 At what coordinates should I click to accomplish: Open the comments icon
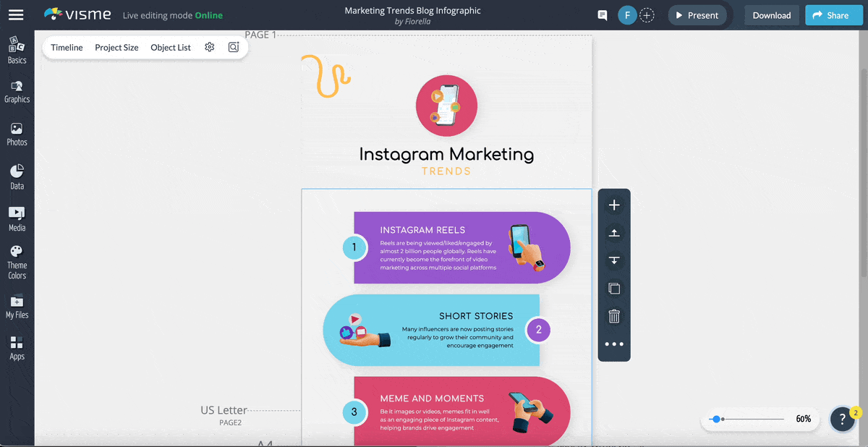602,15
